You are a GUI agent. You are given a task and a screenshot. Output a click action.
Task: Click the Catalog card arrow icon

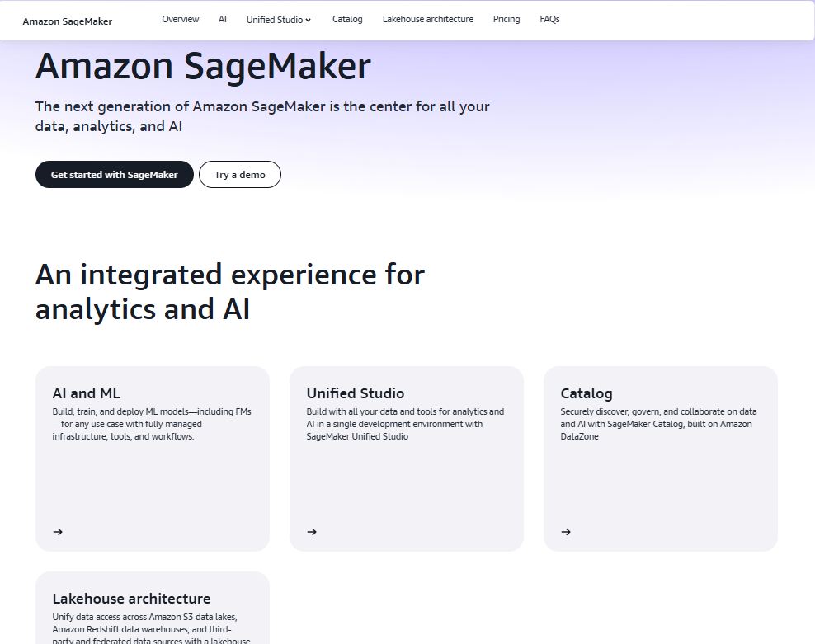coord(566,532)
